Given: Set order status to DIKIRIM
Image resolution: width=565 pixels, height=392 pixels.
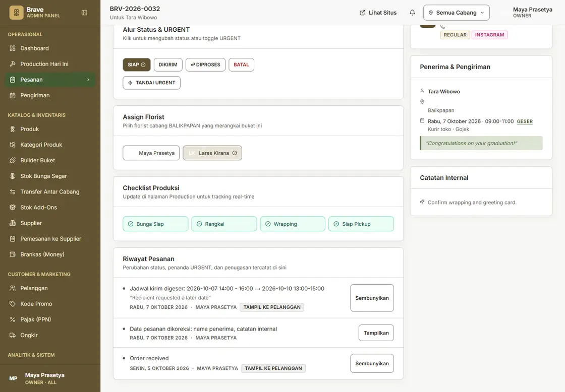Looking at the screenshot, I should click(x=168, y=65).
